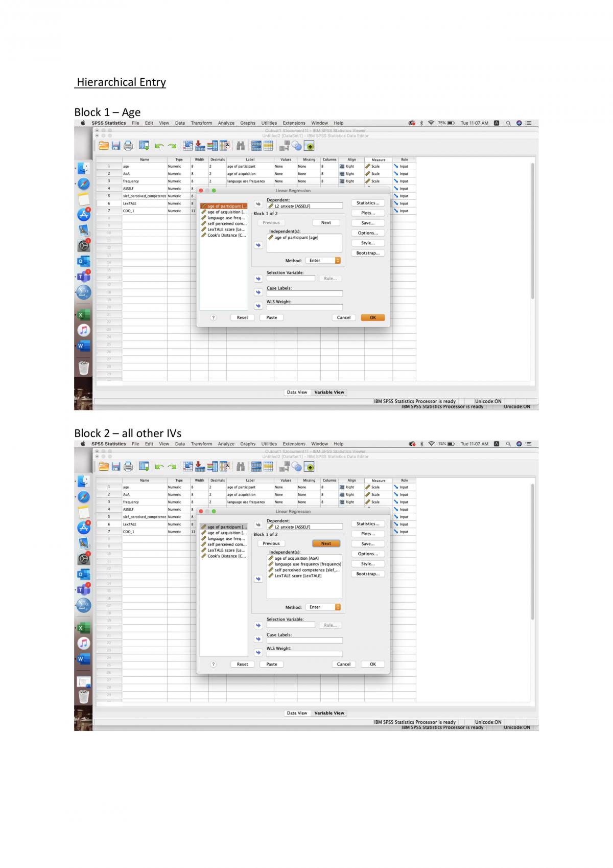Open Music dock icon in Block 2 screenshot
Image resolution: width=613 pixels, height=868 pixels.
[x=83, y=643]
